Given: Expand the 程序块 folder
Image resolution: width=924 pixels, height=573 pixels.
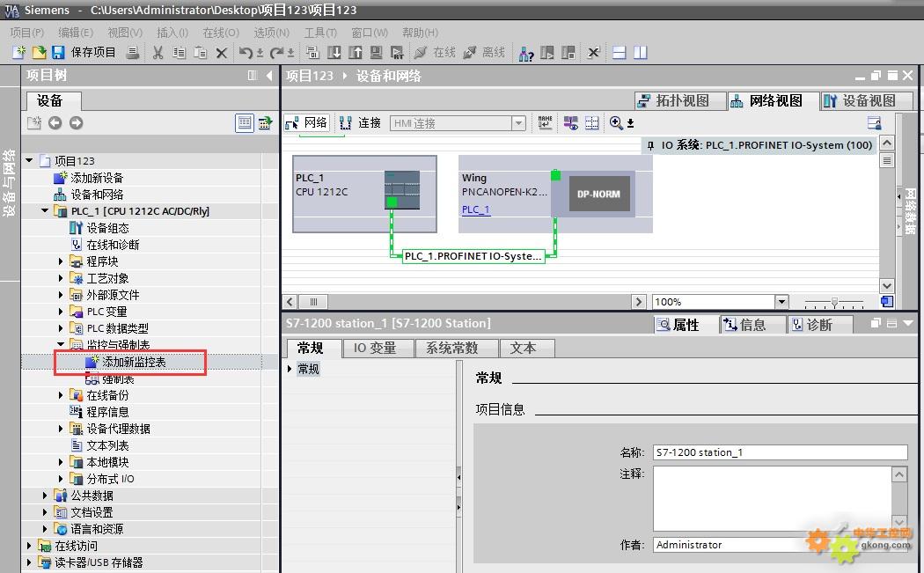Looking at the screenshot, I should (61, 261).
